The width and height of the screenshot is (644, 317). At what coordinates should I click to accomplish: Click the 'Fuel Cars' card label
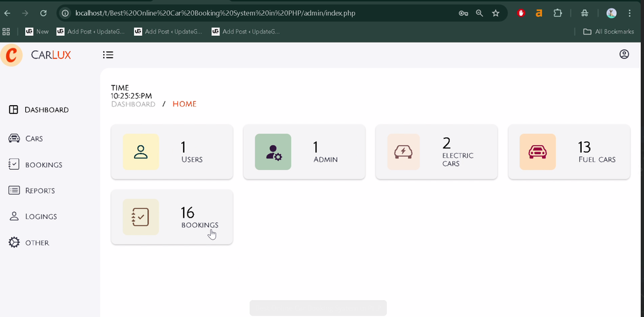pos(597,159)
